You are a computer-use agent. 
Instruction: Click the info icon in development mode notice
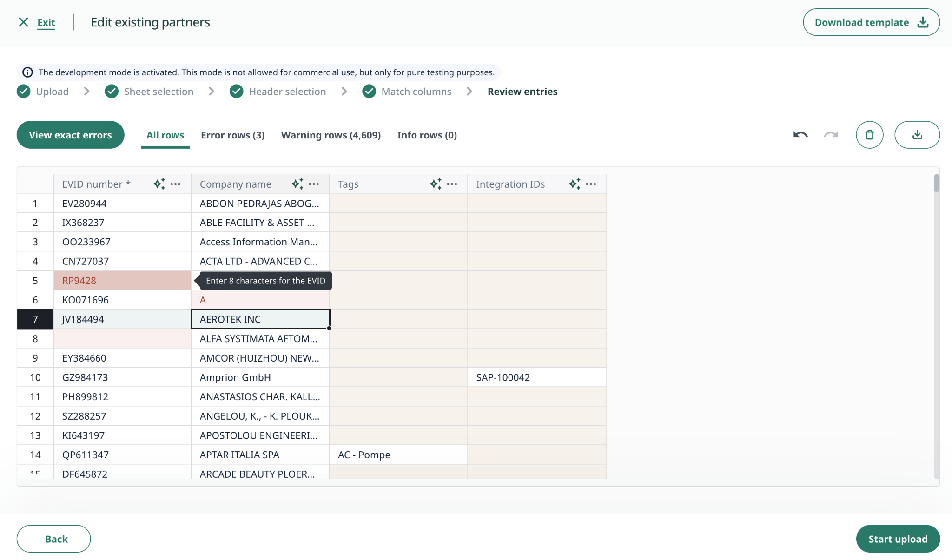click(x=28, y=72)
